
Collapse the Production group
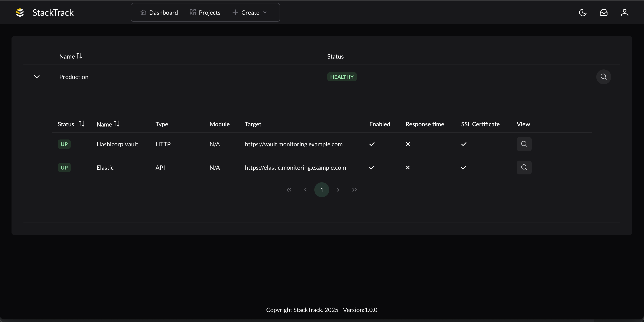(36, 77)
